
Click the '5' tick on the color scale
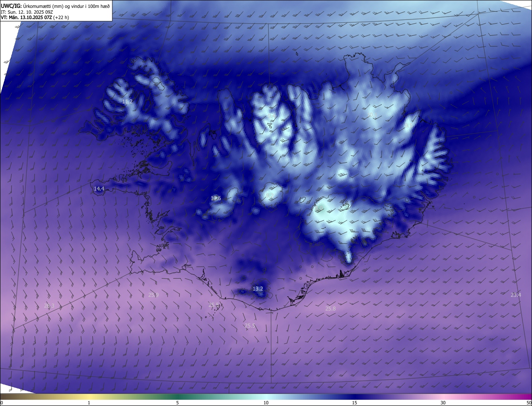tap(177, 403)
